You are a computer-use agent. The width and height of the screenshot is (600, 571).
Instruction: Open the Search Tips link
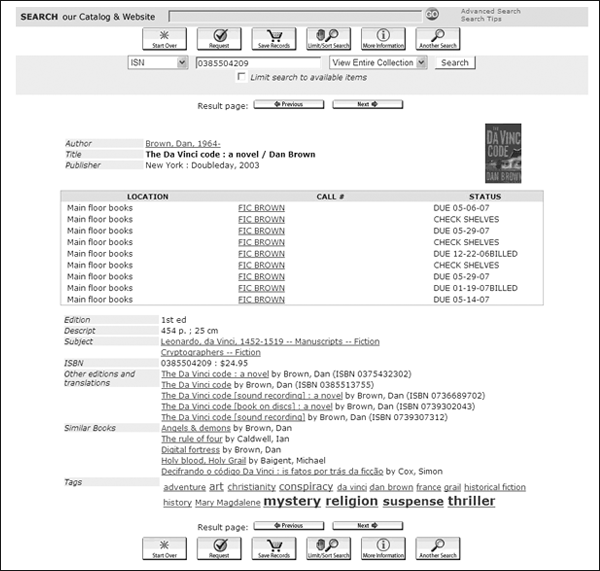pyautogui.click(x=480, y=19)
